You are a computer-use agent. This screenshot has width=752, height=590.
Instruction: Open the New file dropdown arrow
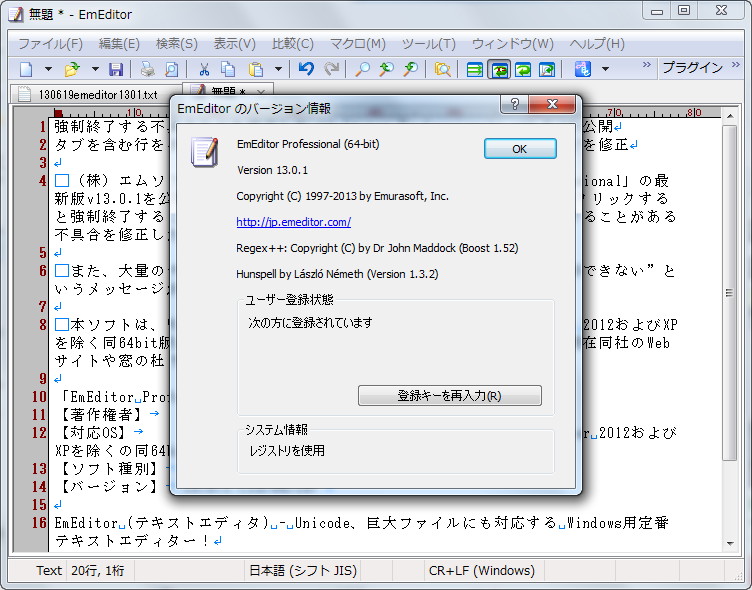pos(48,69)
